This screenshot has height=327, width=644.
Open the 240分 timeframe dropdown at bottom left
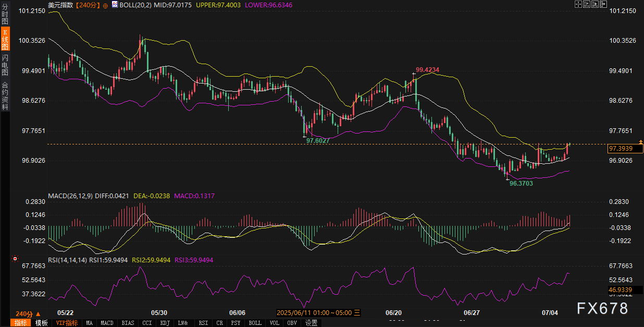click(x=27, y=314)
